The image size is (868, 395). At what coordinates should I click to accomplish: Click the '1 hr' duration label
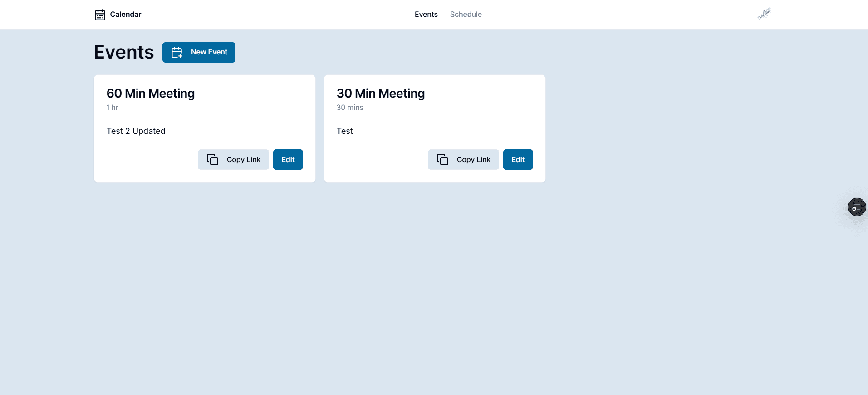coord(112,108)
